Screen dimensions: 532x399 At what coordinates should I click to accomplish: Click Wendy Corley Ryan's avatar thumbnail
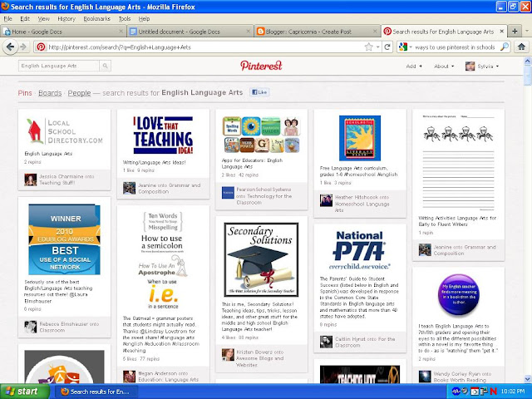tap(425, 377)
